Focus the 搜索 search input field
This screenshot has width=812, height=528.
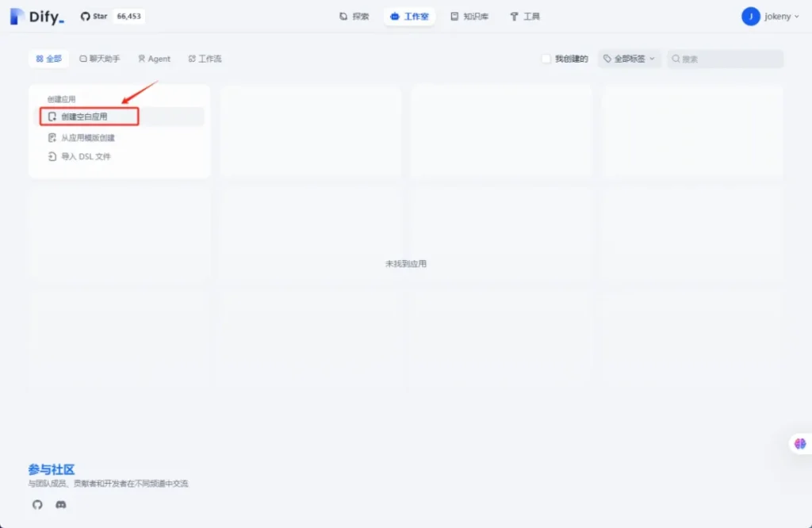[x=730, y=59]
